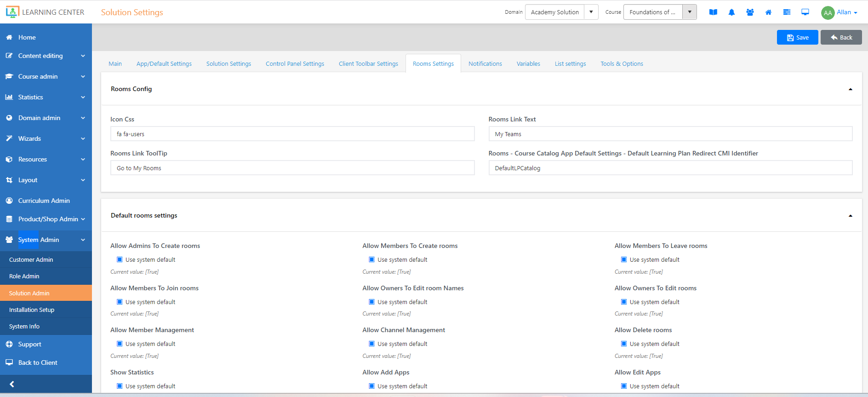This screenshot has width=868, height=397.
Task: Click the Product/Shop Admin database icon
Action: [x=9, y=219]
